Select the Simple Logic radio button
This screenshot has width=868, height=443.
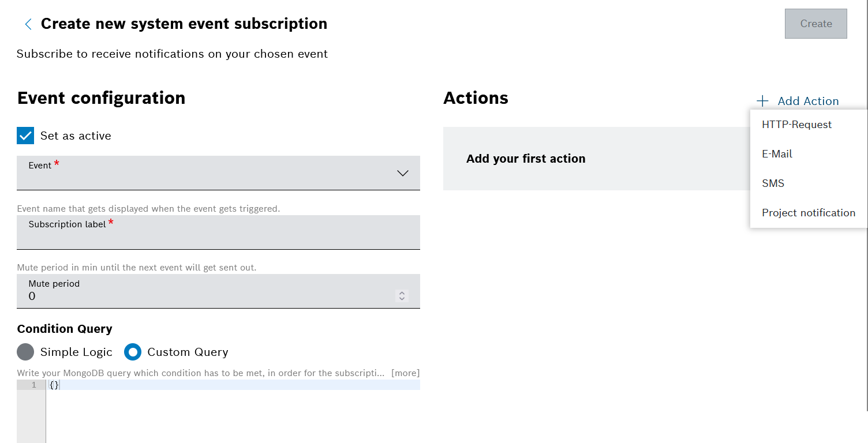[25, 352]
